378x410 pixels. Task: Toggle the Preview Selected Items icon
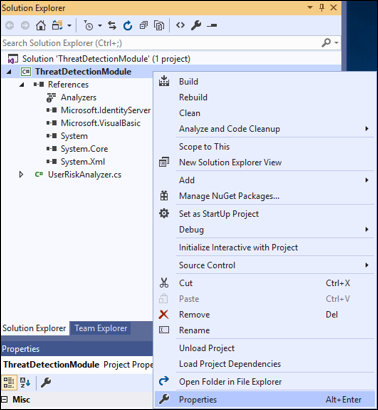[x=212, y=25]
